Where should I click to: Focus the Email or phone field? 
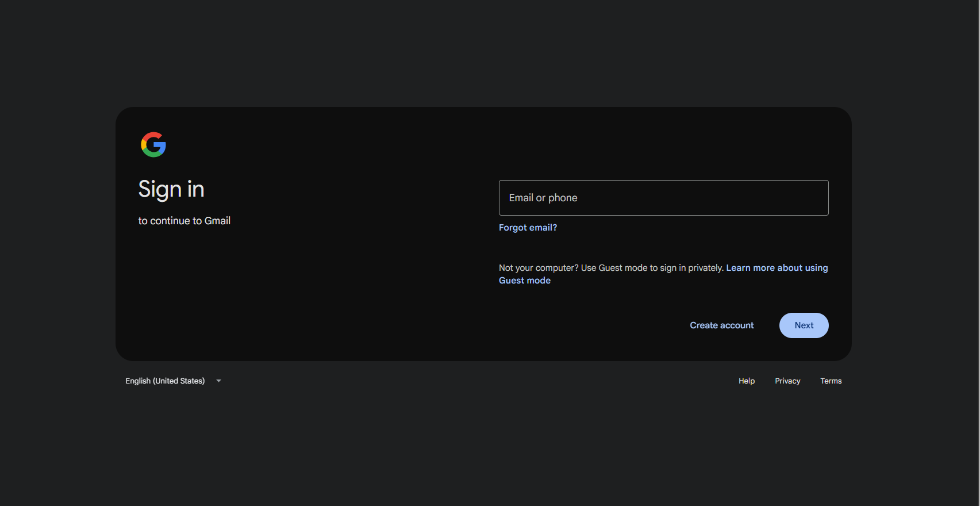click(663, 198)
